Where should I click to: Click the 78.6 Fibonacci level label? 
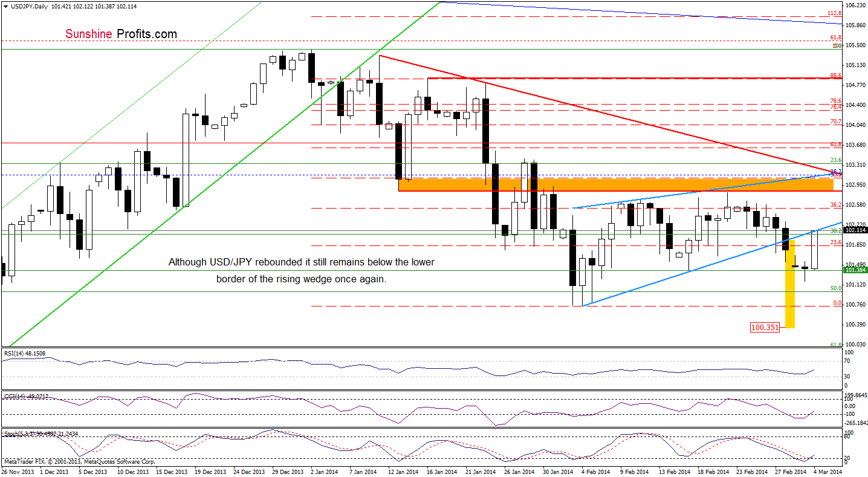pos(836,101)
